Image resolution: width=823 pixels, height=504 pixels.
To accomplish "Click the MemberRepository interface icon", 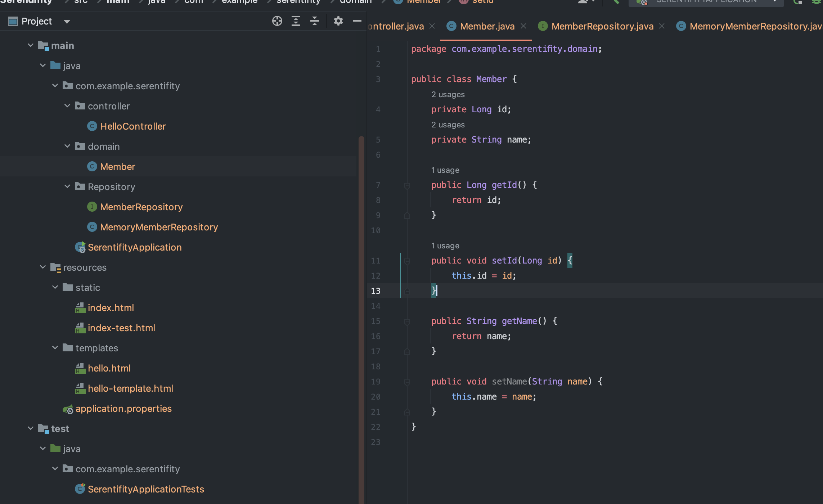I will (x=92, y=207).
